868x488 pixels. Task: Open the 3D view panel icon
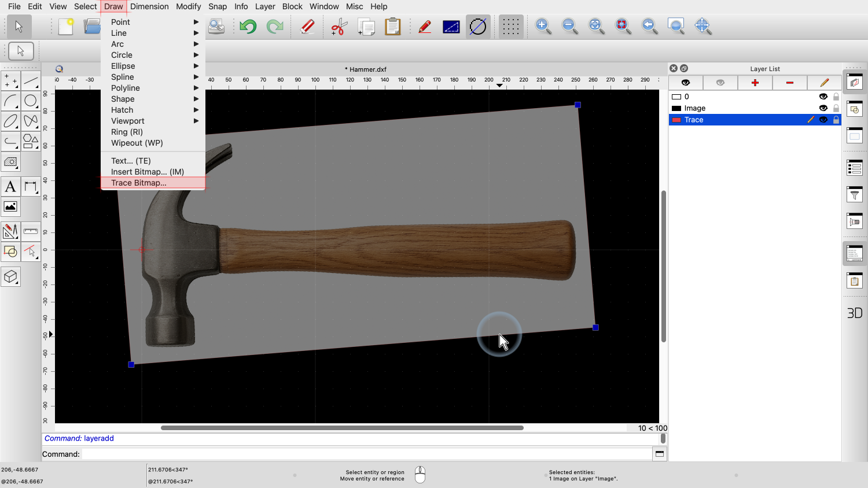pyautogui.click(x=854, y=313)
